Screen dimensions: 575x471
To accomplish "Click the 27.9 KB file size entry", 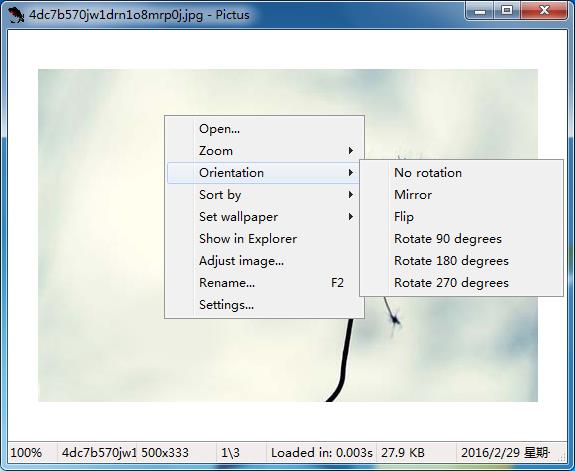I will pyautogui.click(x=403, y=453).
